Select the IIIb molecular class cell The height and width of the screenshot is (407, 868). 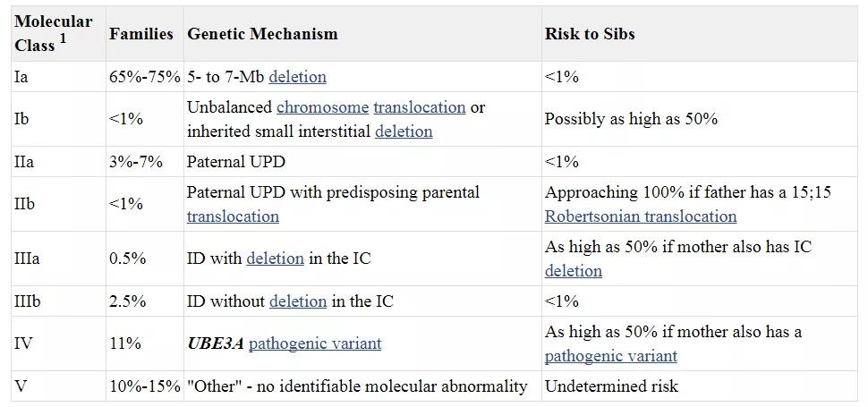28,301
